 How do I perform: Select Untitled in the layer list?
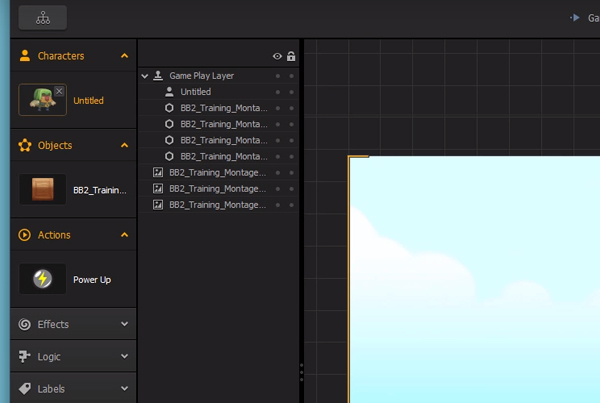[x=196, y=92]
